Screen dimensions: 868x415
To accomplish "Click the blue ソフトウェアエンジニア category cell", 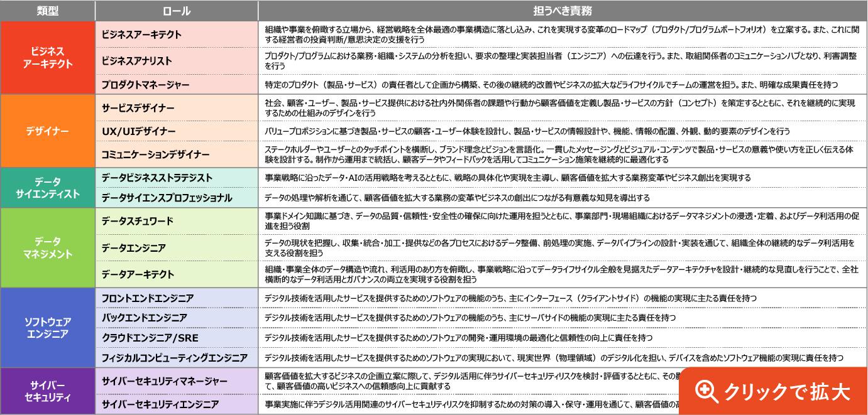I will point(48,328).
